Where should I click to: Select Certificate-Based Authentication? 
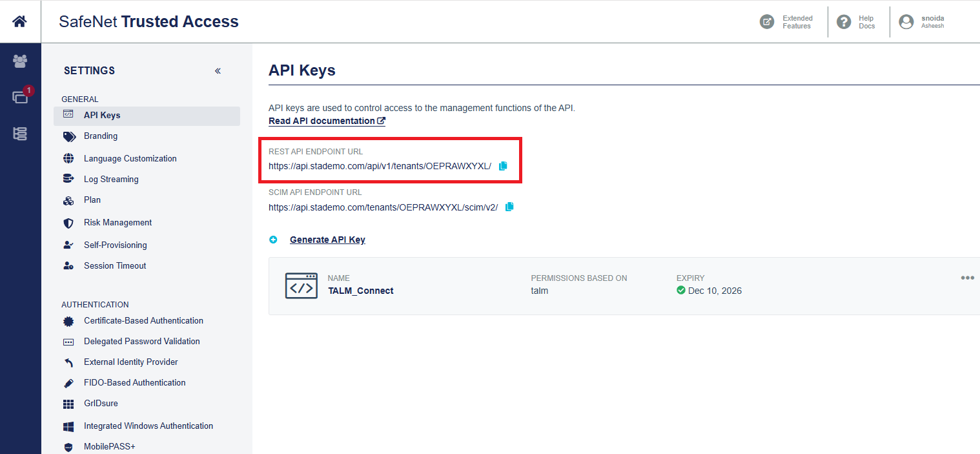[143, 320]
